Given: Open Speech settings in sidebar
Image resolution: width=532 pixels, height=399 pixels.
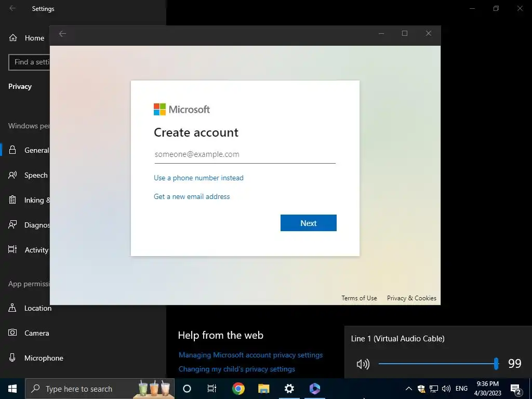Looking at the screenshot, I should tap(28, 175).
